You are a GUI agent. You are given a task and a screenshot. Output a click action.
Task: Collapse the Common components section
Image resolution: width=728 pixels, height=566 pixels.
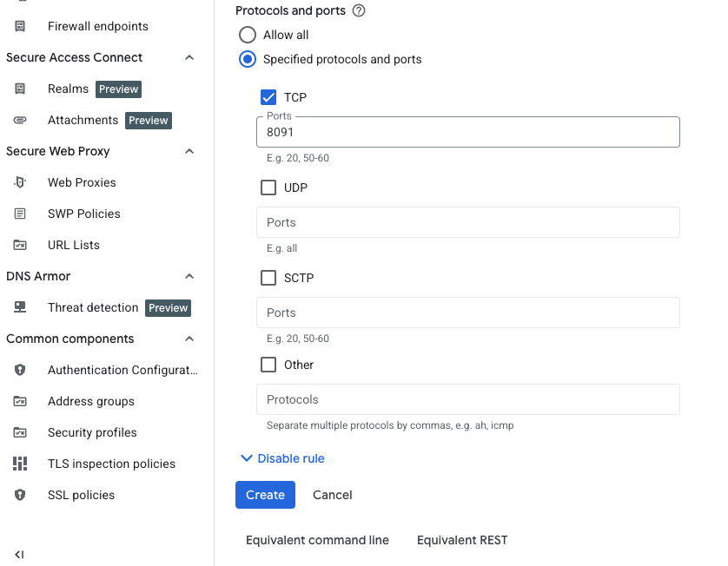[x=189, y=339]
